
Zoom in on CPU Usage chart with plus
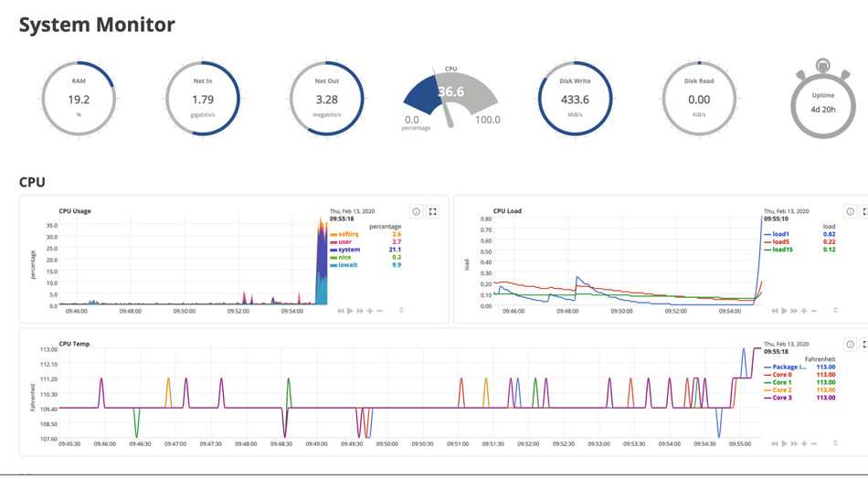pos(370,311)
